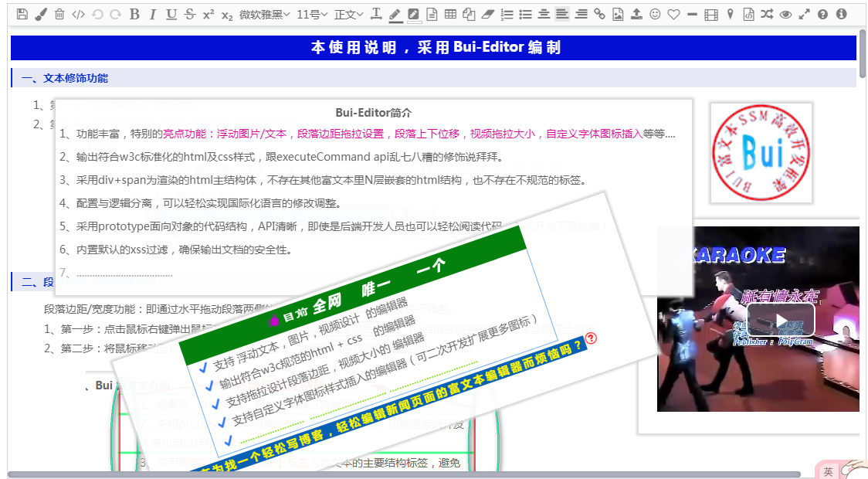Insert numbered ordered list
The height and width of the screenshot is (479, 868).
[507, 15]
